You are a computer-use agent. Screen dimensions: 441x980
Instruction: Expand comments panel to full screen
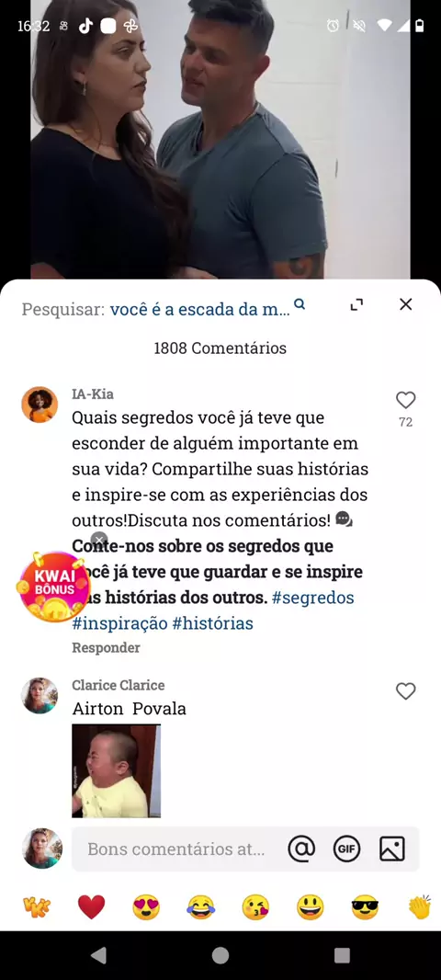click(x=356, y=305)
